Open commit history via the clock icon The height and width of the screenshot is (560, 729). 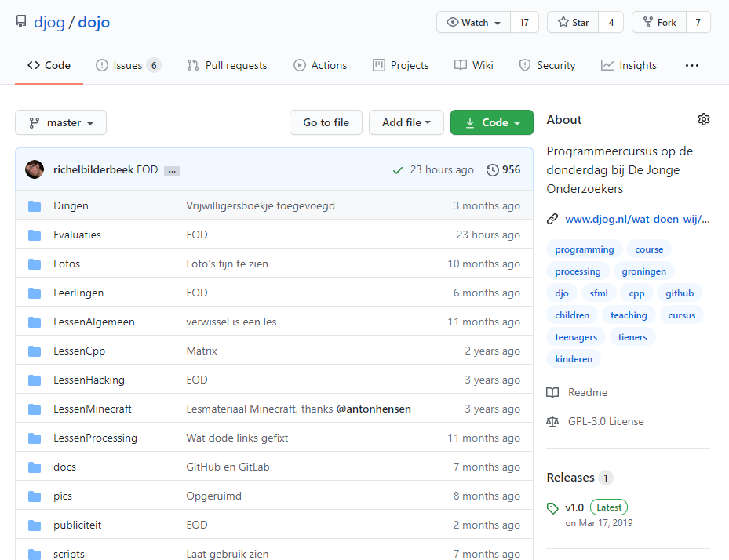click(x=494, y=169)
